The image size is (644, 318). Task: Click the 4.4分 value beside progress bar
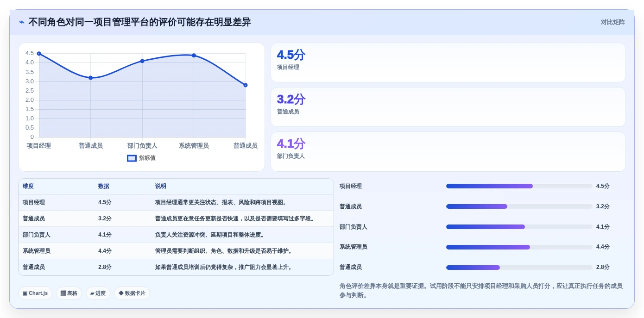[603, 247]
